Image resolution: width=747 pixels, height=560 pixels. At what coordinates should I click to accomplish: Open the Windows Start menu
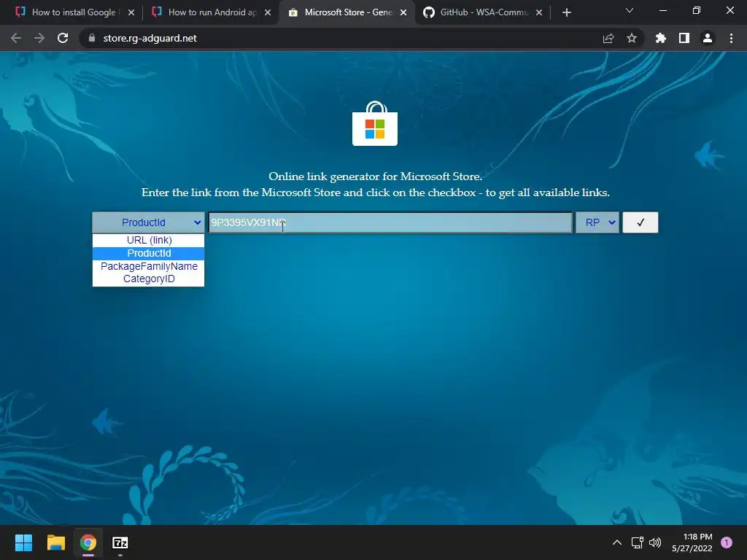point(23,542)
